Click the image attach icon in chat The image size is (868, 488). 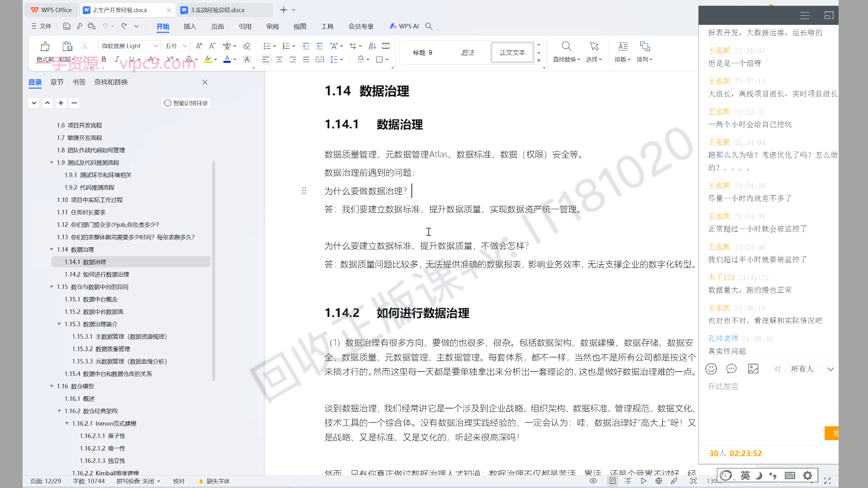click(x=753, y=369)
